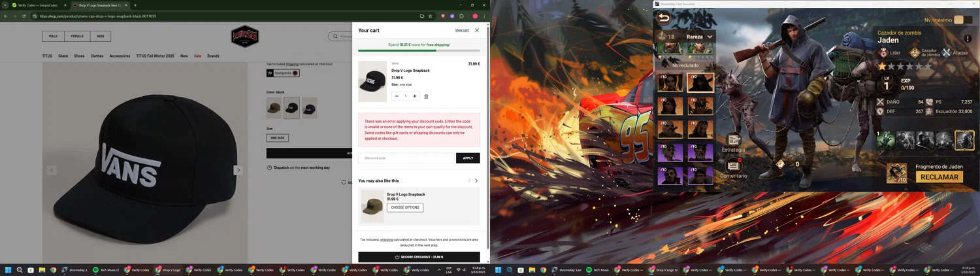This screenshot has width=980, height=276.
Task: Click the address bar URL
Action: click(98, 16)
